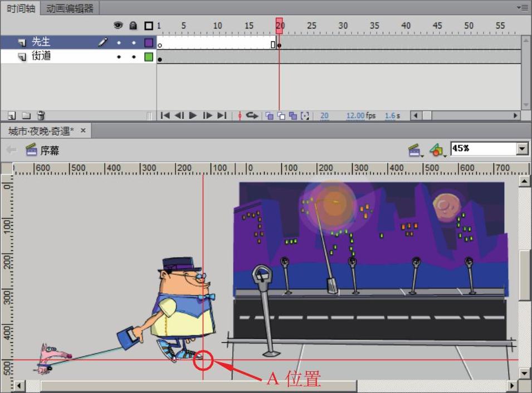Toggle visibility dot of 街道 layer
The height and width of the screenshot is (393, 532).
pyautogui.click(x=118, y=57)
